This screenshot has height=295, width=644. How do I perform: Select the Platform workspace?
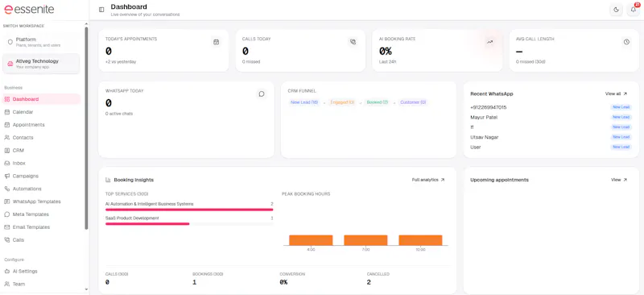41,42
